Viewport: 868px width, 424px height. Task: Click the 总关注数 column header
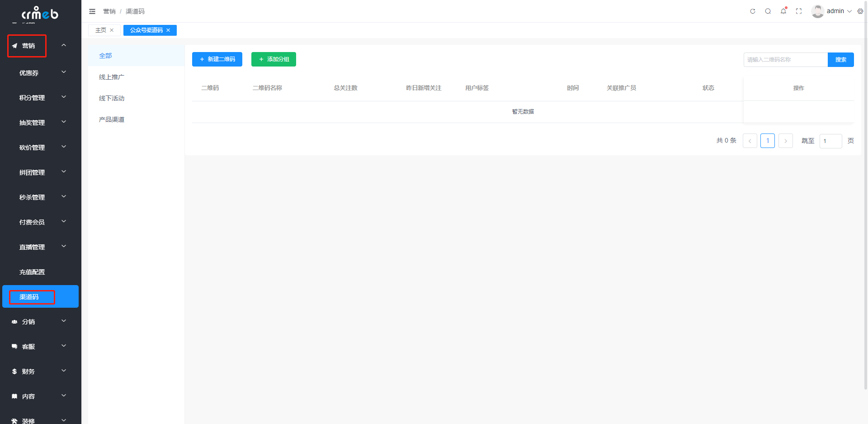click(x=346, y=88)
